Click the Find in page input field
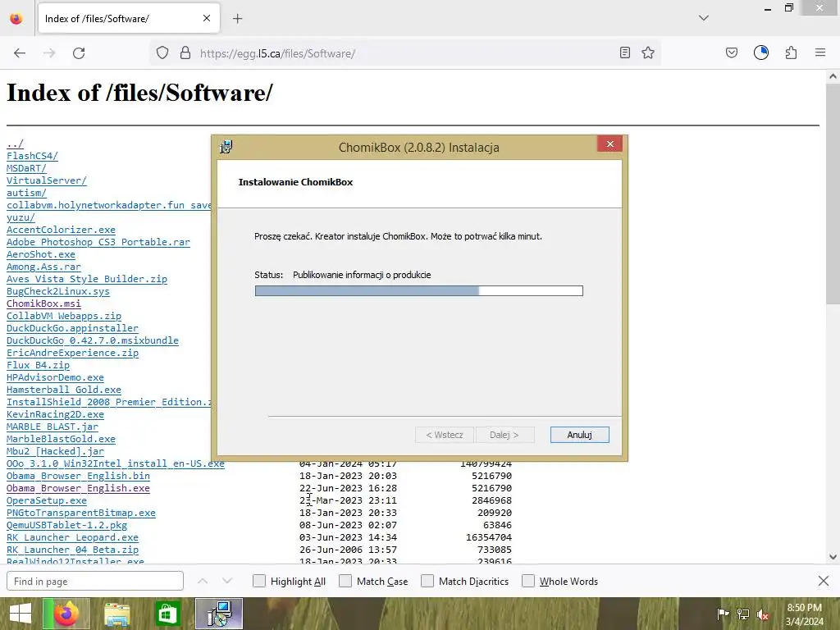840x630 pixels. 95,582
